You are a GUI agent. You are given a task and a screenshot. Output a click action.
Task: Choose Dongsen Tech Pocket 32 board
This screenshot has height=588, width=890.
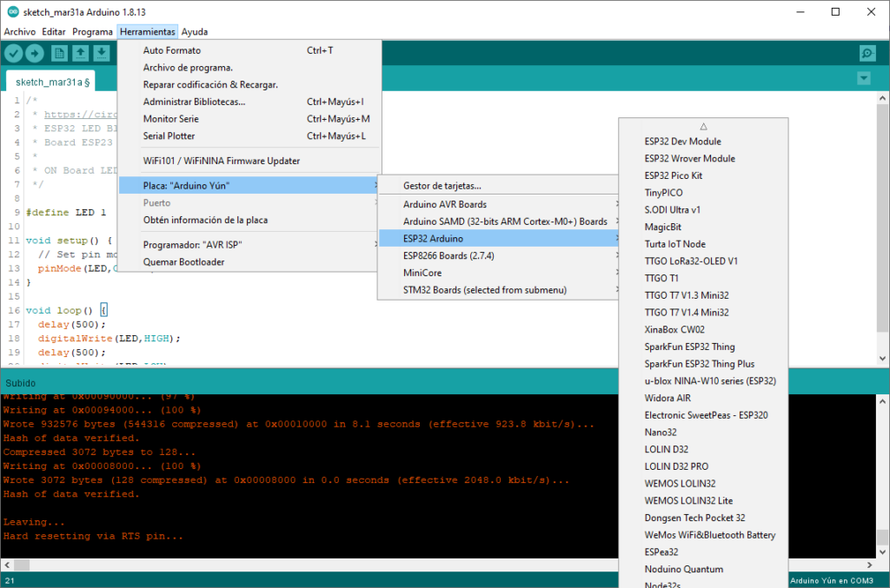pos(703,518)
